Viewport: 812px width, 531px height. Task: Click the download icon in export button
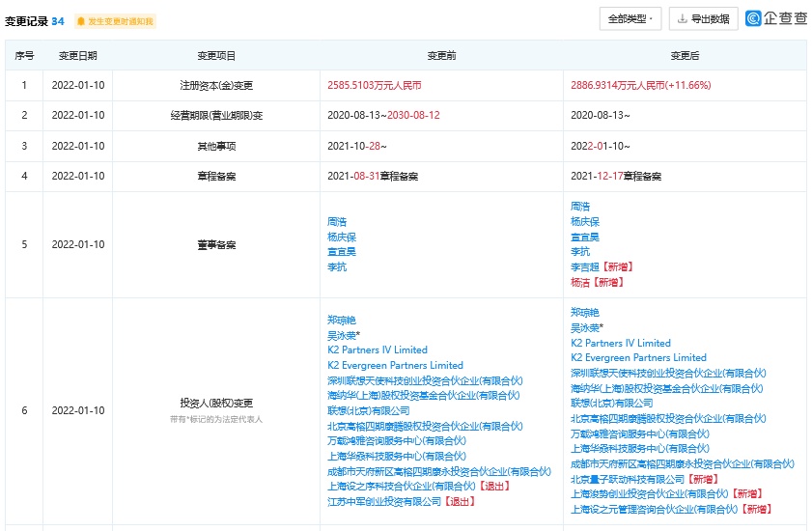pos(684,18)
